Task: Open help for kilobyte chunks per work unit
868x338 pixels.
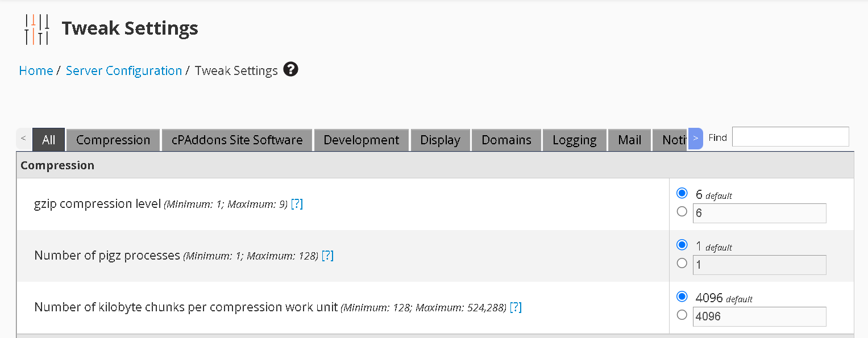Action: pos(516,307)
